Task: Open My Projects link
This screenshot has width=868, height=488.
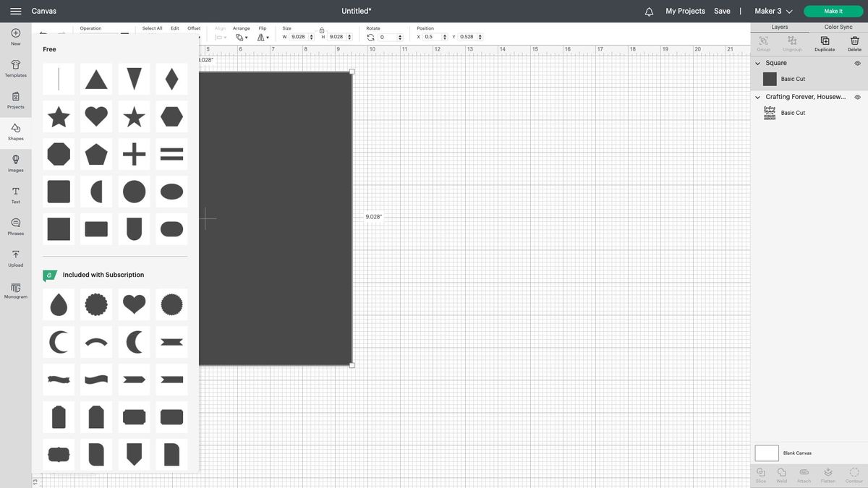Action: pos(685,11)
